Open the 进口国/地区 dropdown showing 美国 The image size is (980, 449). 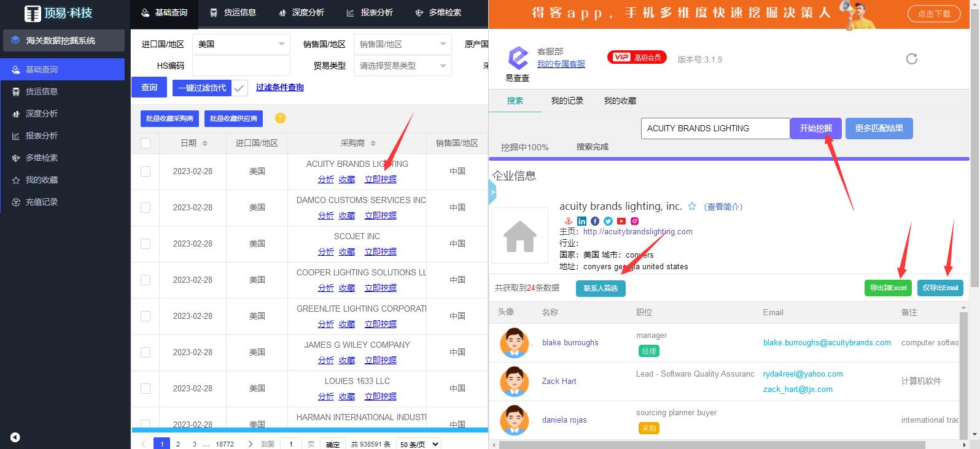[x=241, y=44]
